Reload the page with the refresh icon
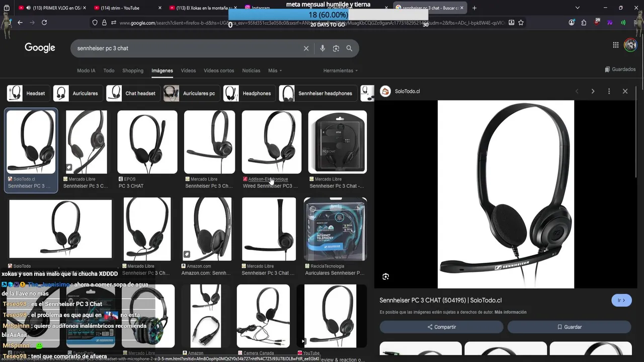The height and width of the screenshot is (362, 644). (x=44, y=23)
